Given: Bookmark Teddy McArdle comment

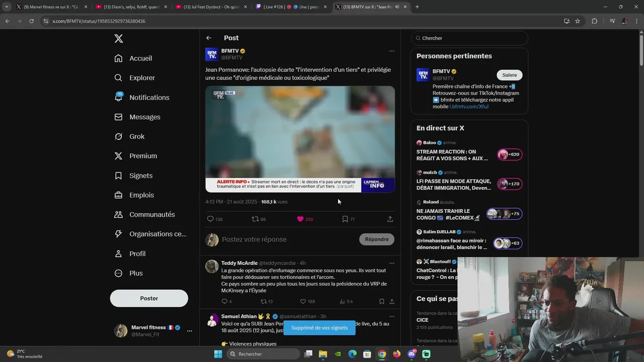Looking at the screenshot, I should (381, 302).
